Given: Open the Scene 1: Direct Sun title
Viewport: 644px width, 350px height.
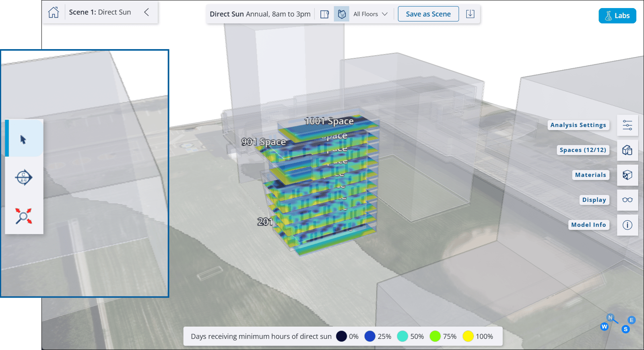Looking at the screenshot, I should tap(100, 12).
